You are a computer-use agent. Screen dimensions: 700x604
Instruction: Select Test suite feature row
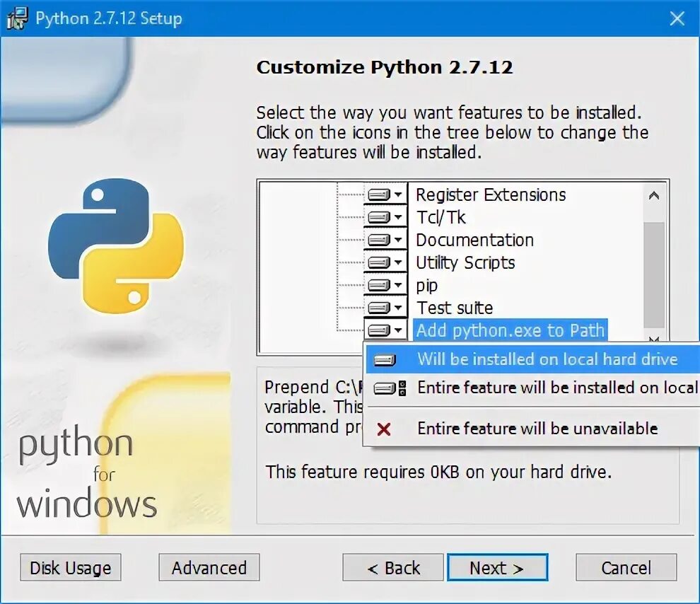(x=455, y=308)
